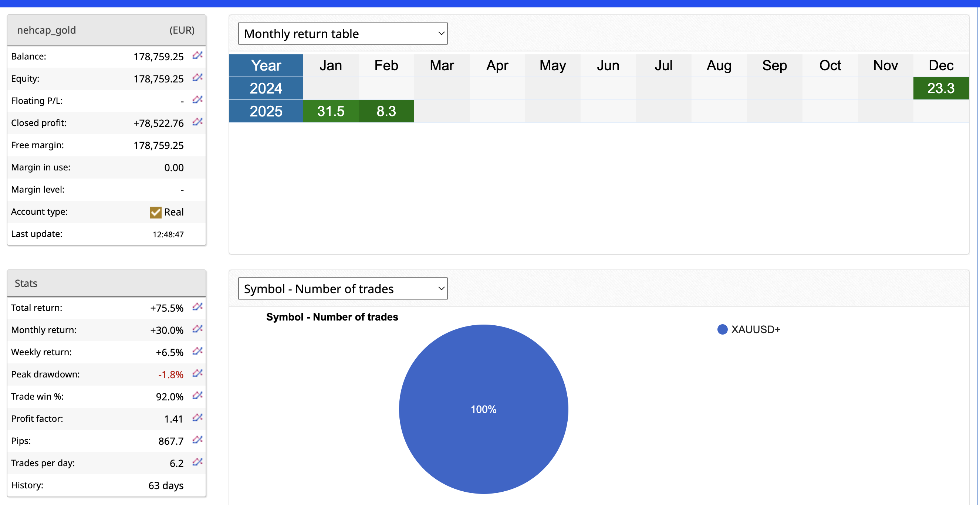980x505 pixels.
Task: Click the February 2025 return cell 8.3
Action: (386, 111)
